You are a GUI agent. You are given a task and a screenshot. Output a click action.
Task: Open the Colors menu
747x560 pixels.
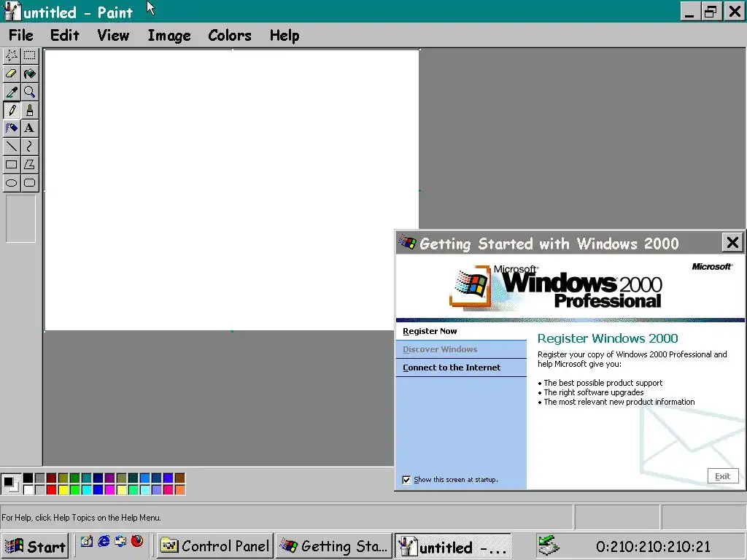coord(230,35)
